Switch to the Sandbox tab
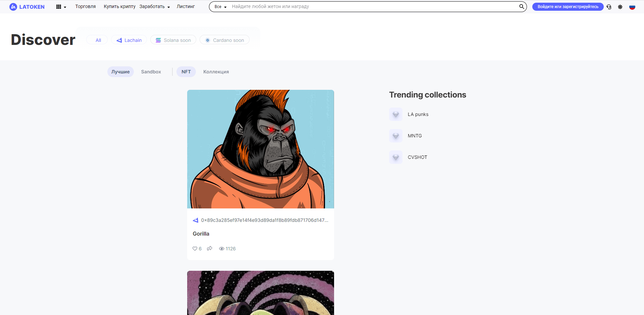Image resolution: width=644 pixels, height=315 pixels. point(151,72)
